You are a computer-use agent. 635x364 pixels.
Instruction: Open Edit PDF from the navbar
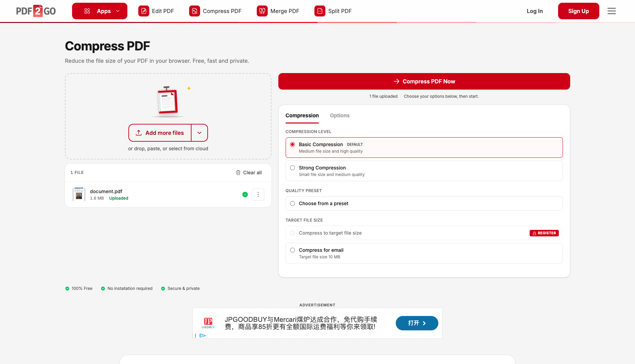[156, 11]
